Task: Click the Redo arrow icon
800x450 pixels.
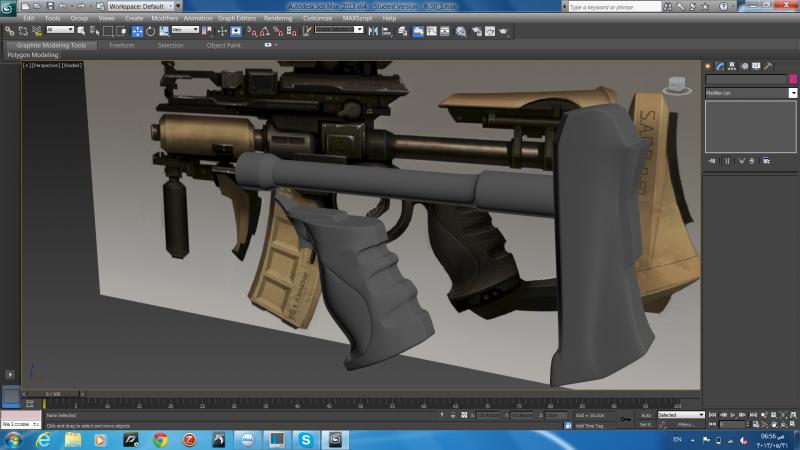Action: [81, 6]
